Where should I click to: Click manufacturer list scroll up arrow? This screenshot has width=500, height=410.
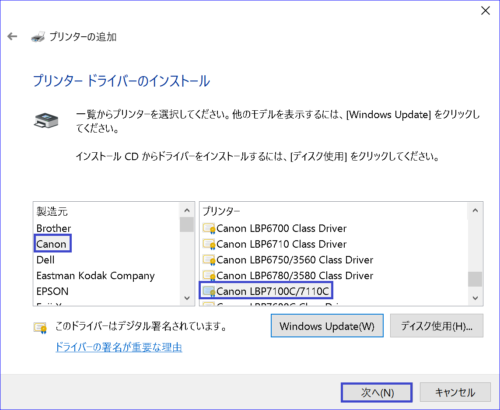click(187, 210)
